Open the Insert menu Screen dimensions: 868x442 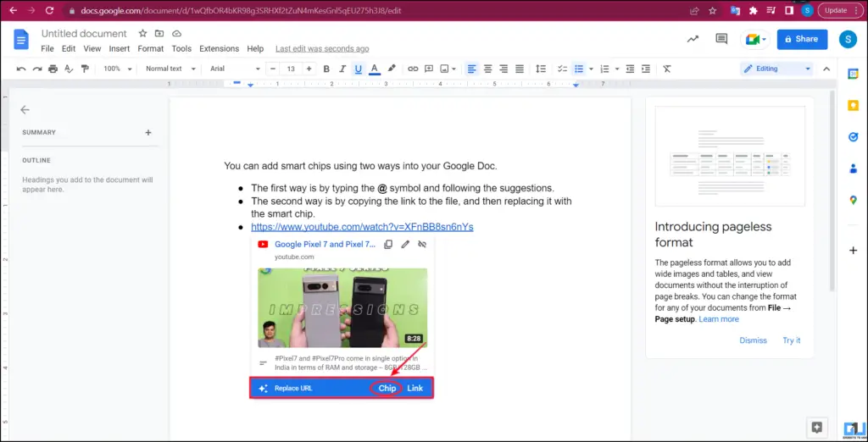click(x=120, y=48)
